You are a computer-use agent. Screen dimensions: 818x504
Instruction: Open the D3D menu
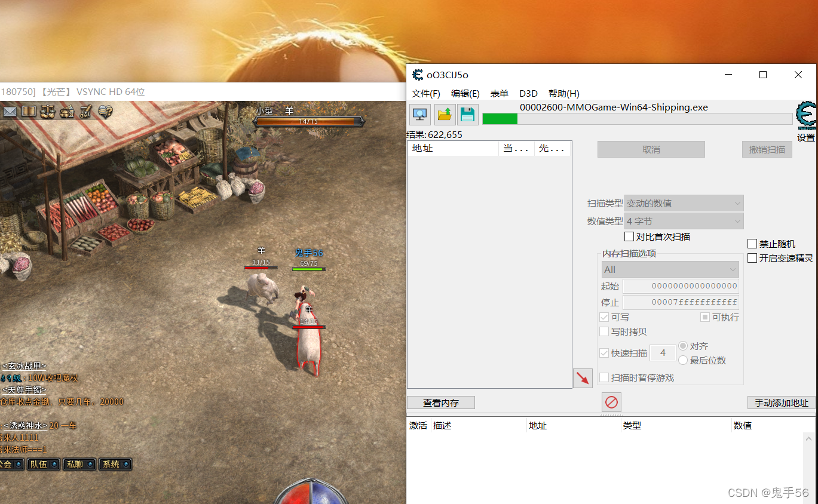tap(528, 94)
